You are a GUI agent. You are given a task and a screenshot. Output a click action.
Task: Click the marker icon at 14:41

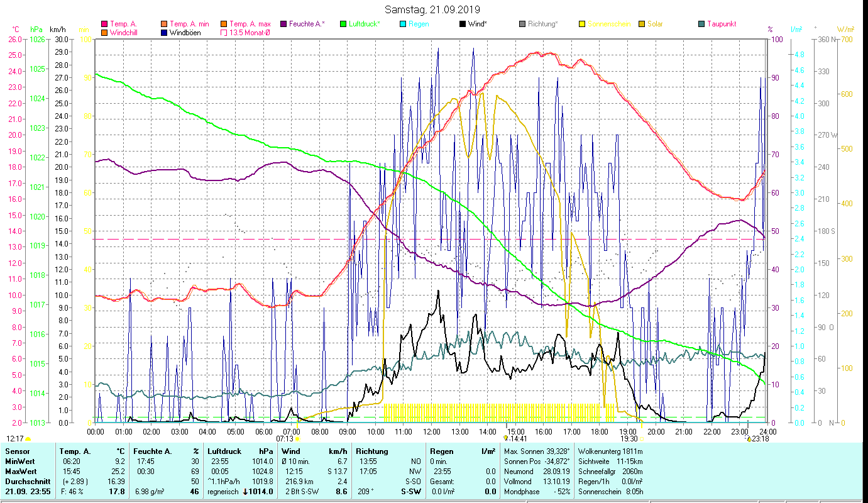[x=505, y=438]
